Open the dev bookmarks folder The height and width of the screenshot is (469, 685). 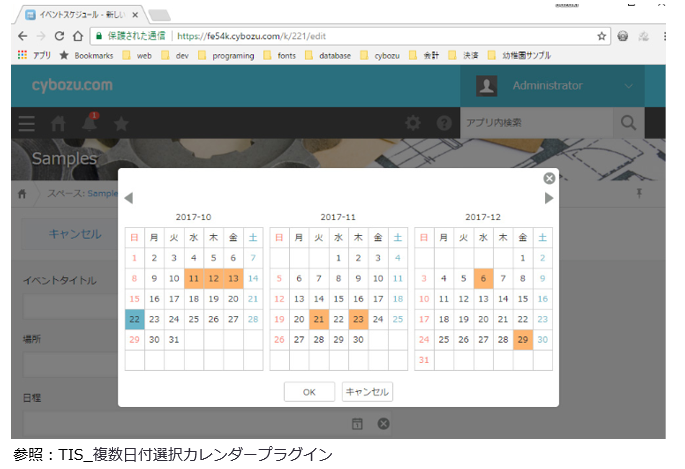click(175, 55)
